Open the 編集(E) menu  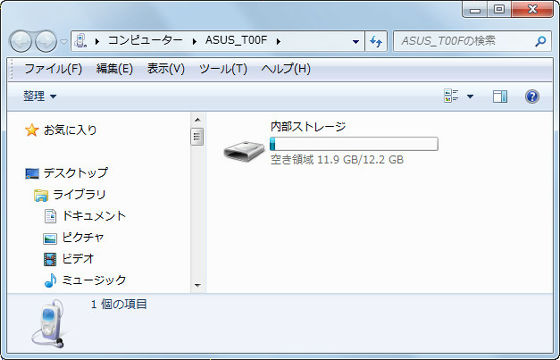(114, 69)
